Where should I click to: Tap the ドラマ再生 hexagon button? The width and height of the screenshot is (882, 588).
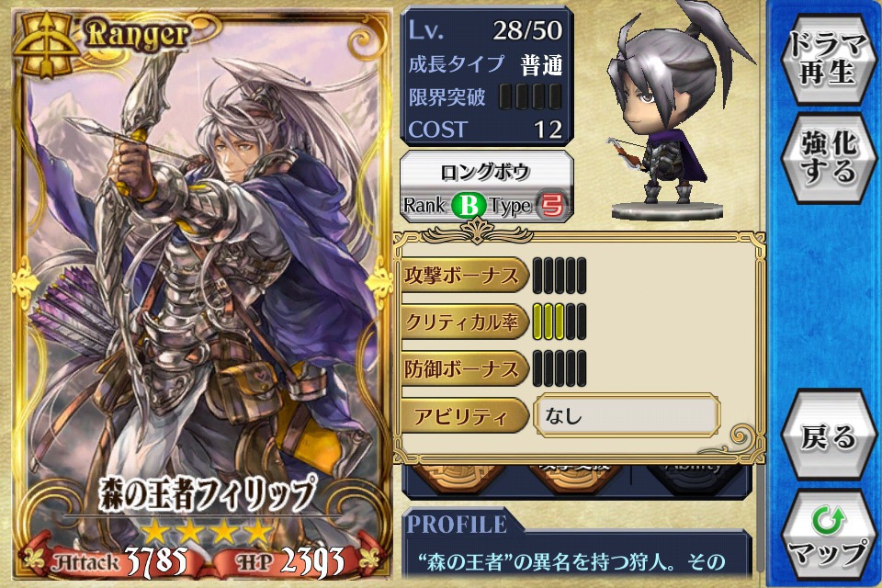click(x=828, y=58)
